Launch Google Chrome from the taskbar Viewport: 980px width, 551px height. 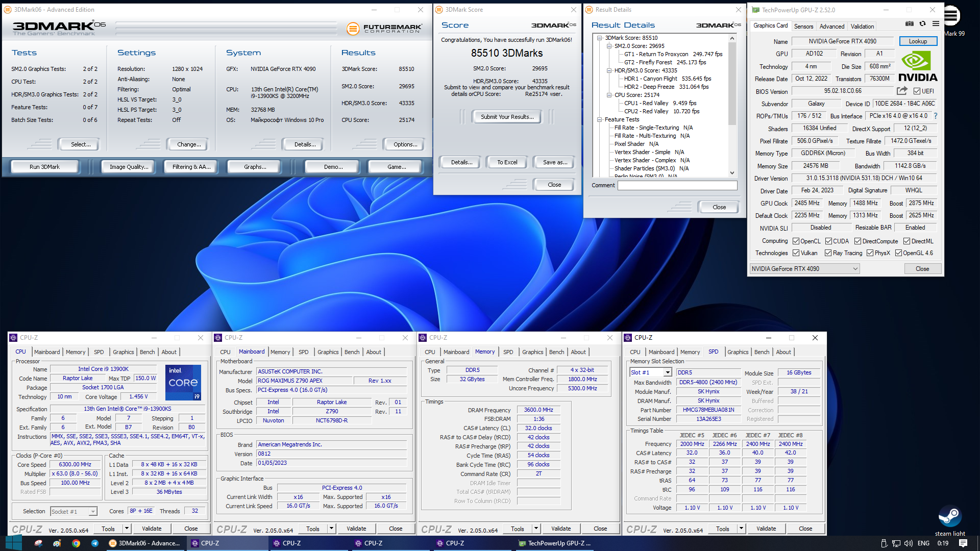click(x=76, y=543)
